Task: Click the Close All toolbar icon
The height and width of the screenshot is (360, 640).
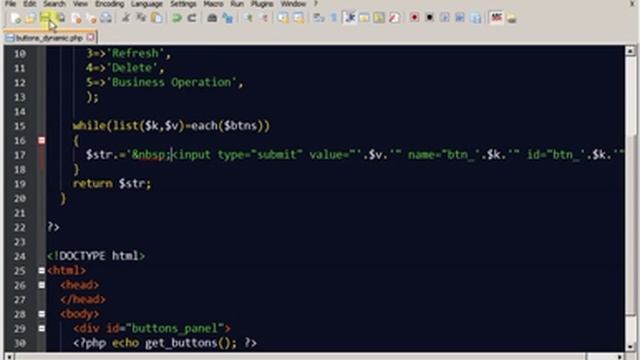Action: point(91,18)
